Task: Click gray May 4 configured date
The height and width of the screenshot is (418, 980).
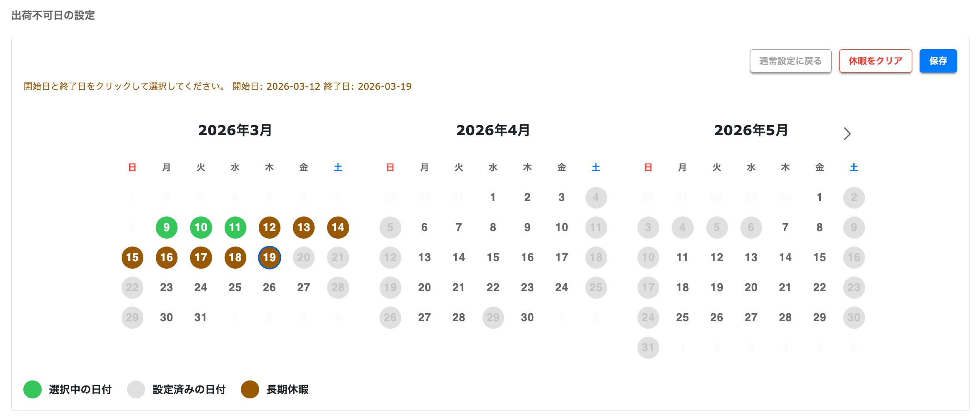Action: (682, 227)
